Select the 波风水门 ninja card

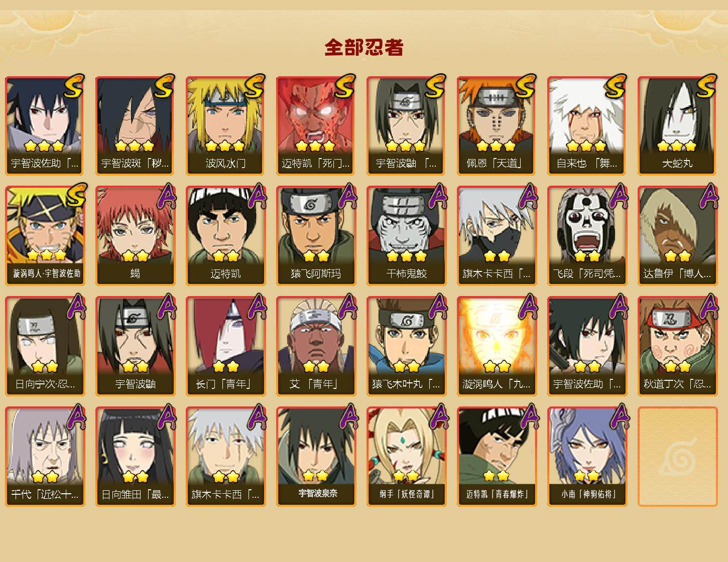(x=225, y=125)
